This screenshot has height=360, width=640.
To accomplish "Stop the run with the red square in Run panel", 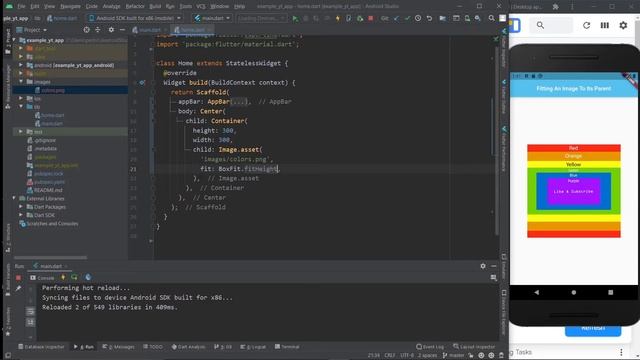I will pos(18,278).
